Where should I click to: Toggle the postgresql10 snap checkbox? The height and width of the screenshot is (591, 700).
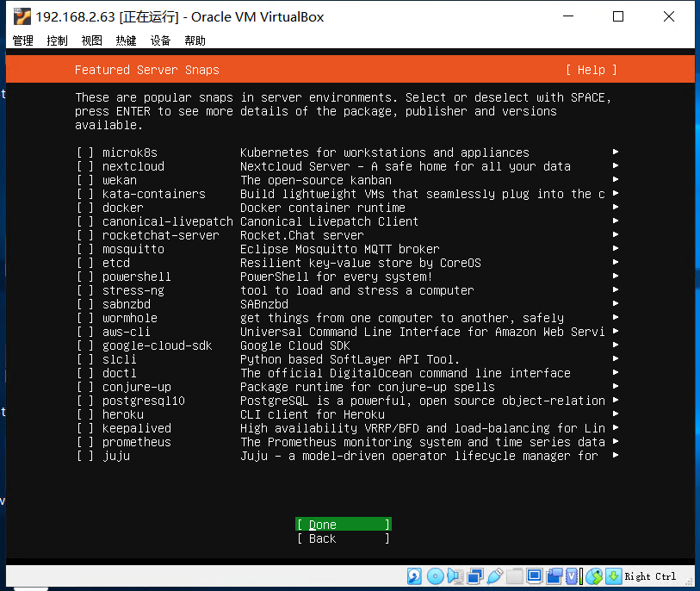85,401
